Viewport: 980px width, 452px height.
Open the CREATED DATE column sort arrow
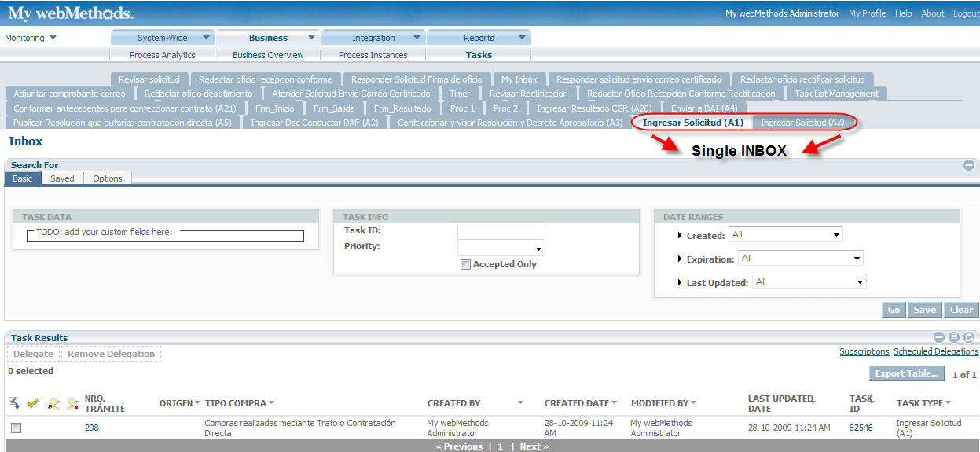click(x=614, y=403)
